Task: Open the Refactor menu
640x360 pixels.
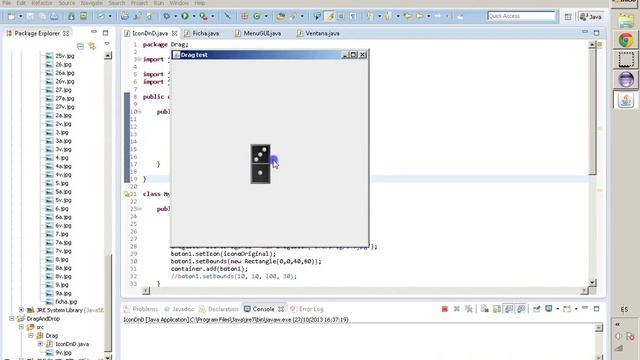Action: (42, 3)
